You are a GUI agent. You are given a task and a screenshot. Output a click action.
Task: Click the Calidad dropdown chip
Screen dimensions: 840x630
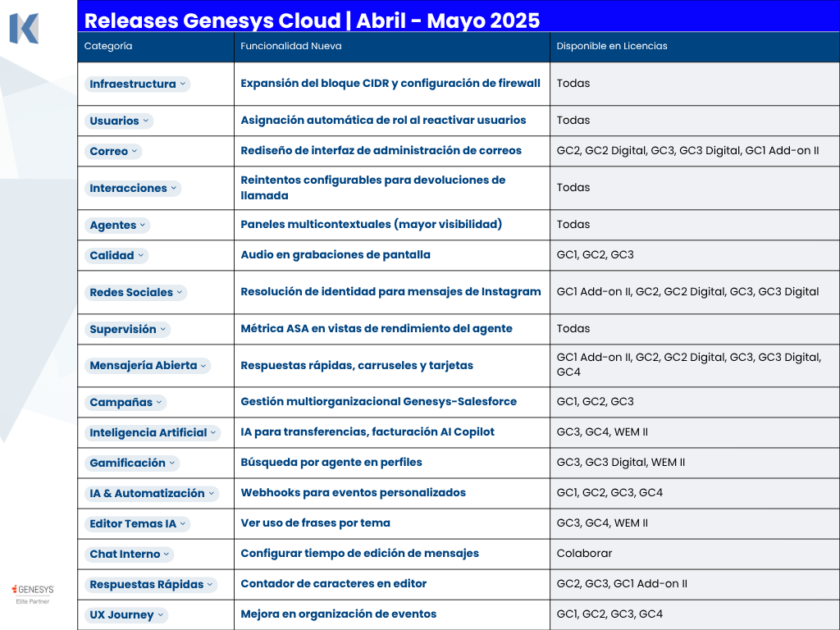[x=116, y=255]
